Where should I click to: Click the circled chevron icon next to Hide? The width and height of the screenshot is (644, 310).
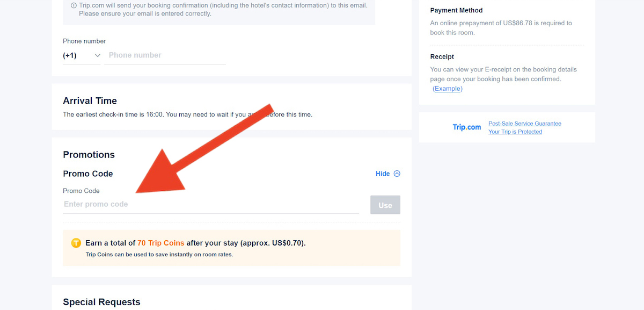click(397, 174)
